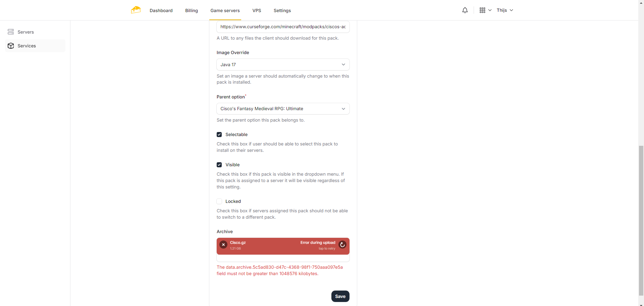Switch to the Billing tab
The image size is (644, 306).
click(x=192, y=11)
